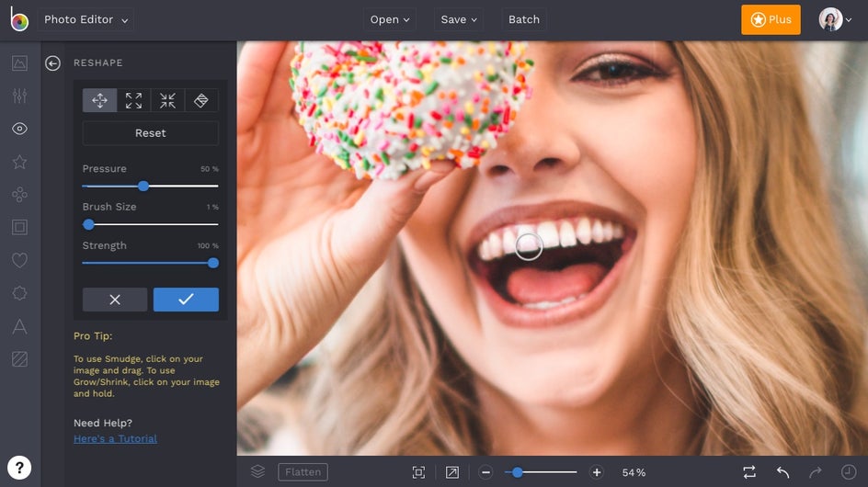Image resolution: width=868 pixels, height=487 pixels.
Task: Cancel reshape with the X button
Action: click(x=115, y=300)
